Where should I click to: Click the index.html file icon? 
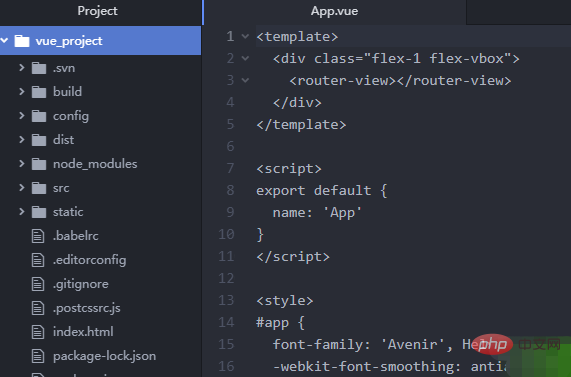[x=38, y=332]
